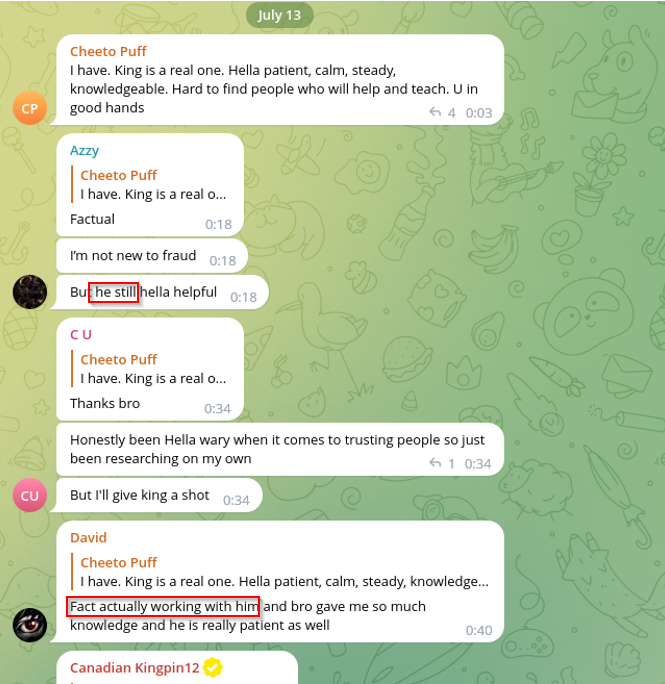Jump to quoted message in Azzy's reply
The height and width of the screenshot is (684, 665).
coord(151,184)
